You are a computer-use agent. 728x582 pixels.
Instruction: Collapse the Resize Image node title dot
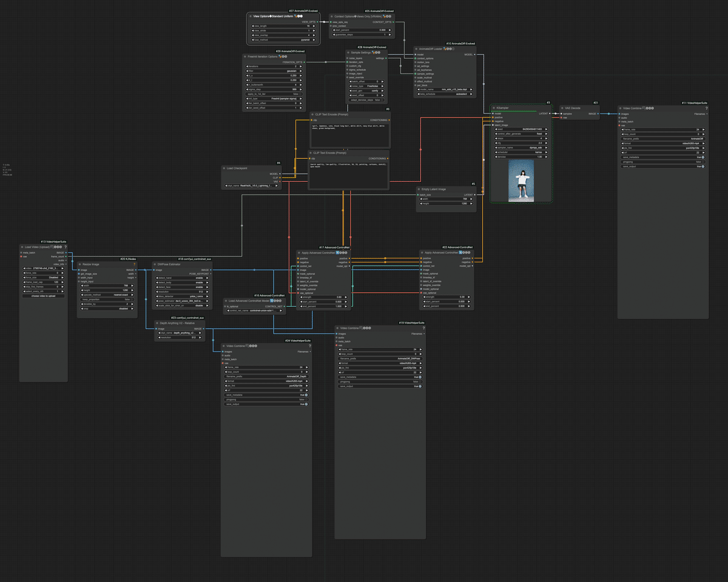click(x=79, y=264)
